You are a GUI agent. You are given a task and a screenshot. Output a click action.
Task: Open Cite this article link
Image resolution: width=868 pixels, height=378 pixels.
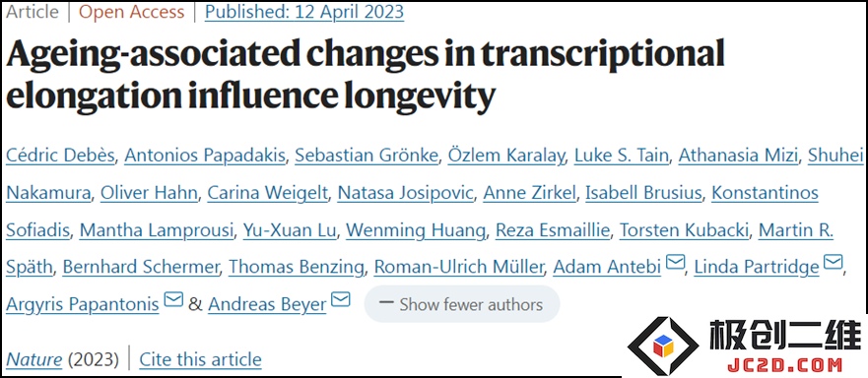coord(200,359)
